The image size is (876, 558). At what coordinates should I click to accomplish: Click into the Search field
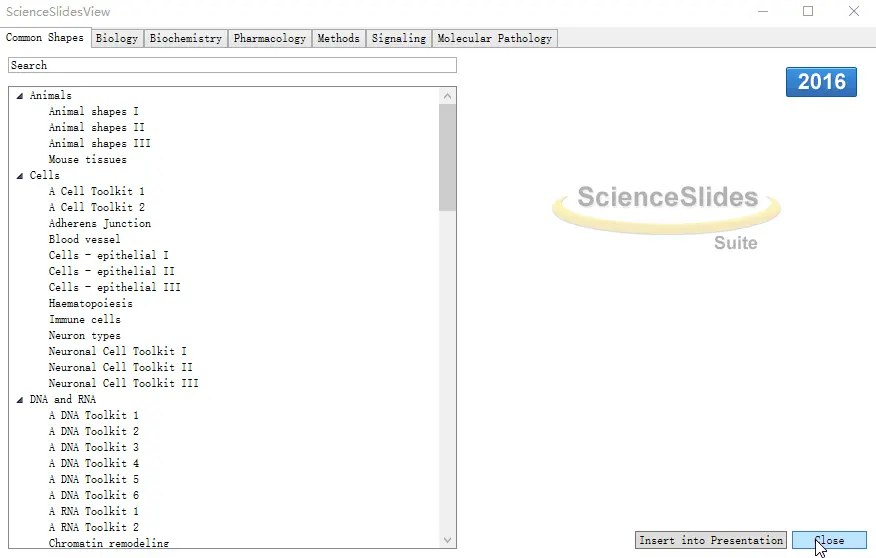(232, 65)
